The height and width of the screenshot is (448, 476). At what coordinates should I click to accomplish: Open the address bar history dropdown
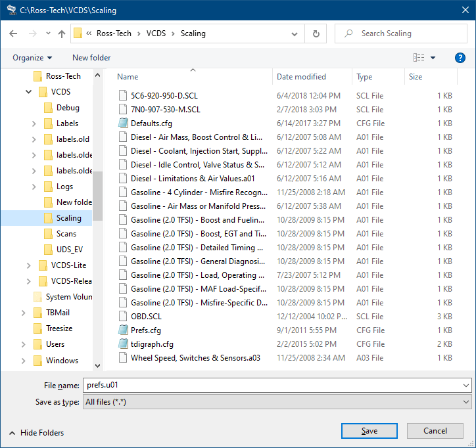[294, 34]
